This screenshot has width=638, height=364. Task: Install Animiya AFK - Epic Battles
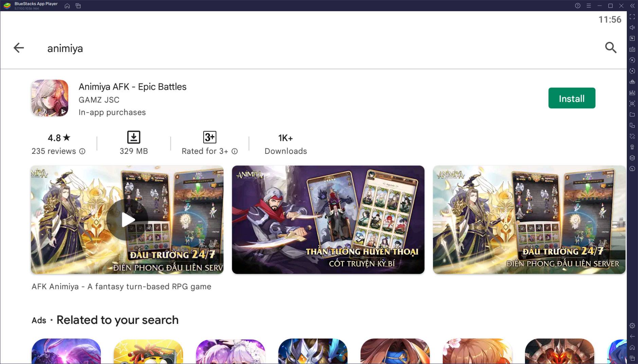571,98
